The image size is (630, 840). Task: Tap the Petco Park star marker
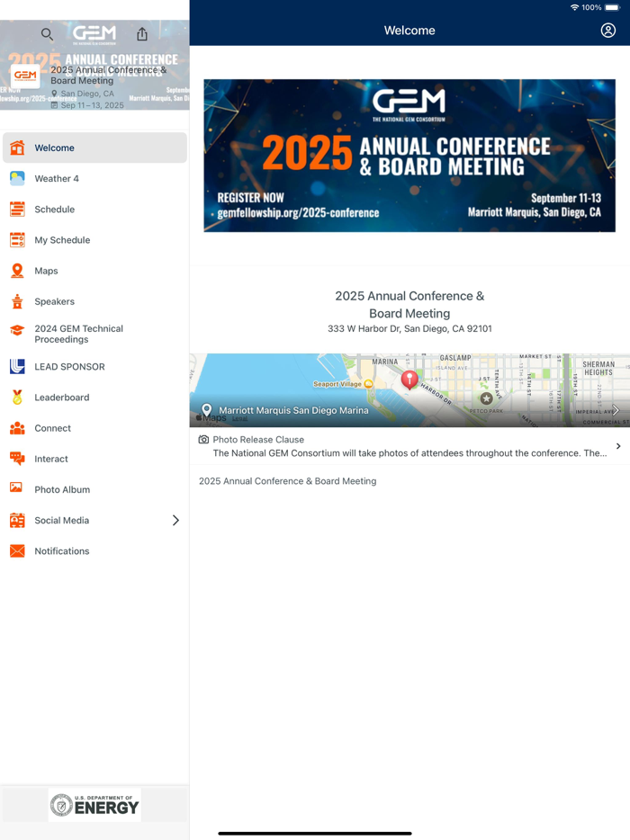click(x=486, y=398)
